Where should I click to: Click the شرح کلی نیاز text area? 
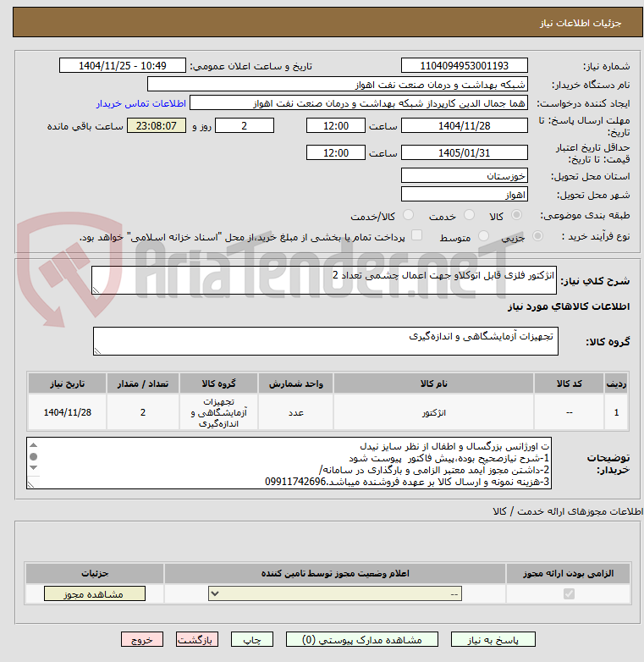(x=324, y=280)
